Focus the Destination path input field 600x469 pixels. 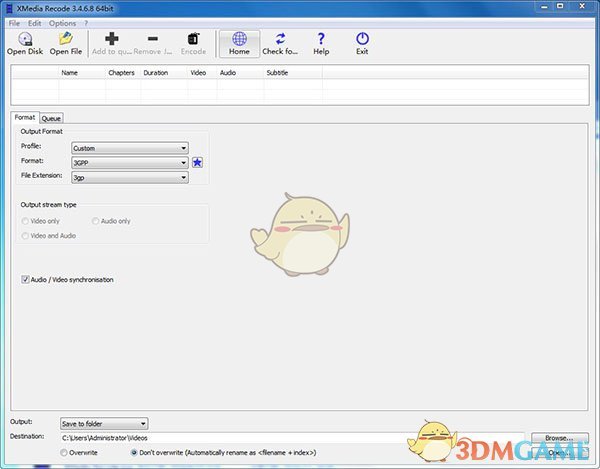tap(292, 438)
